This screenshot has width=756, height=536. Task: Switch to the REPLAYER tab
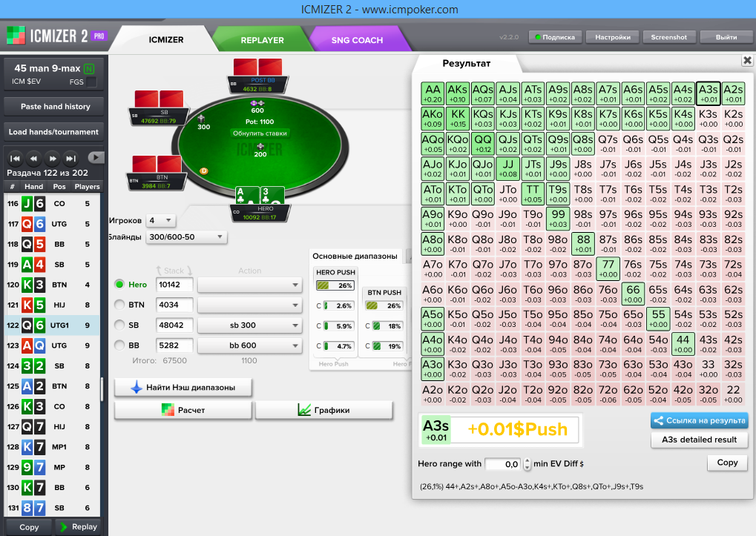263,40
